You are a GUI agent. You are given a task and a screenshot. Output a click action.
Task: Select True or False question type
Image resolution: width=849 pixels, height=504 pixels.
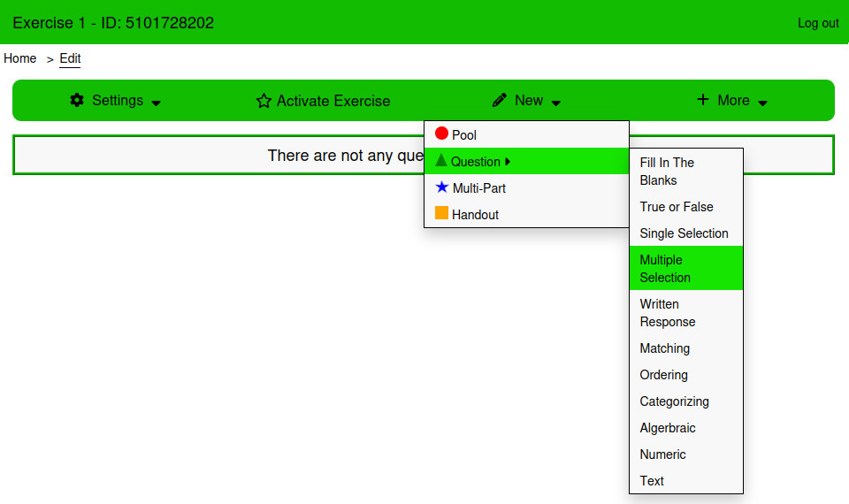[x=677, y=207]
